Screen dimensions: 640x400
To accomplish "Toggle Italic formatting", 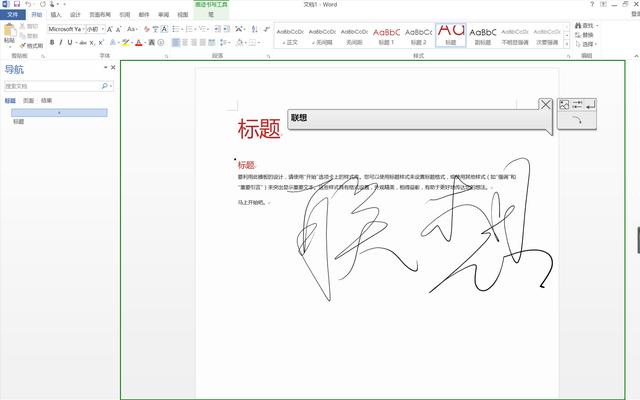I will click(61, 42).
